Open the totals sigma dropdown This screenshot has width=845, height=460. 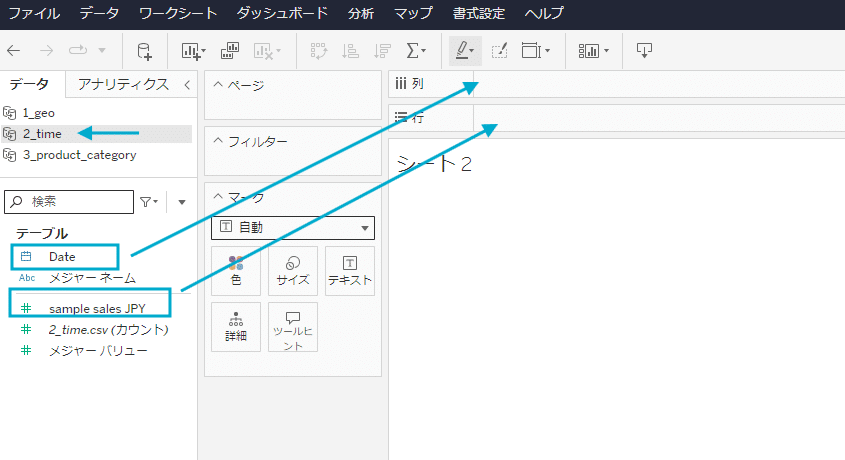pyautogui.click(x=415, y=51)
